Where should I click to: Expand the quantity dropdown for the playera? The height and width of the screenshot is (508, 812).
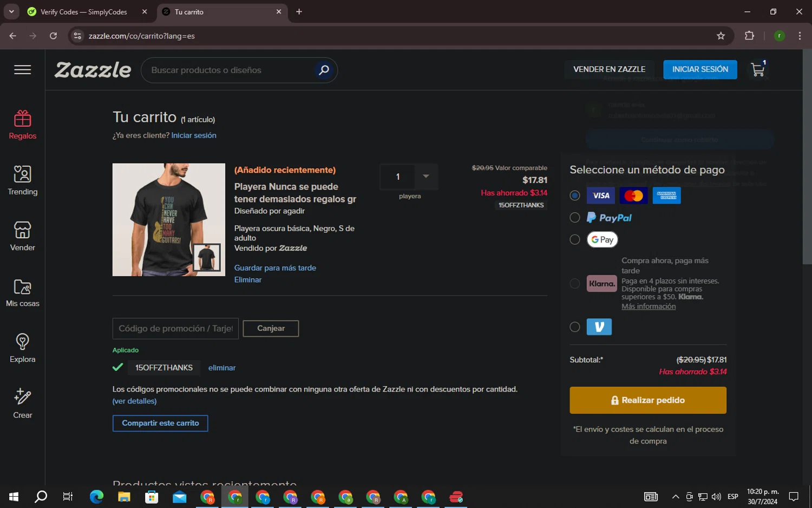click(426, 177)
